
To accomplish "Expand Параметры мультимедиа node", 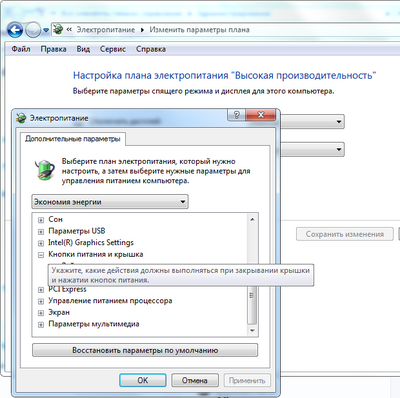I will (x=41, y=325).
